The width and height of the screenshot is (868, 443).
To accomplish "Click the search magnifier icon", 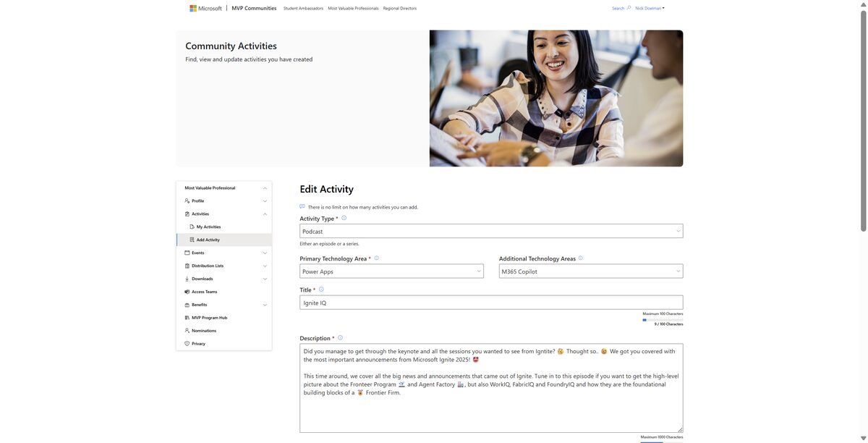I will coord(629,8).
